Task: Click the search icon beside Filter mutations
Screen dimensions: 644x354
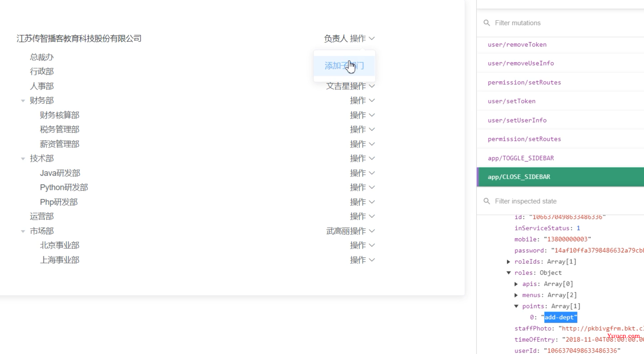Action: [x=487, y=23]
